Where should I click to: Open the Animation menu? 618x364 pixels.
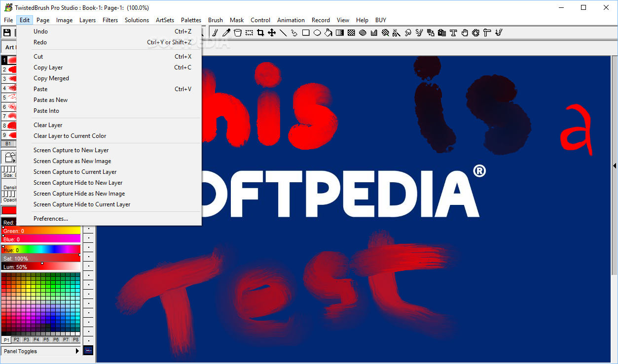click(291, 20)
